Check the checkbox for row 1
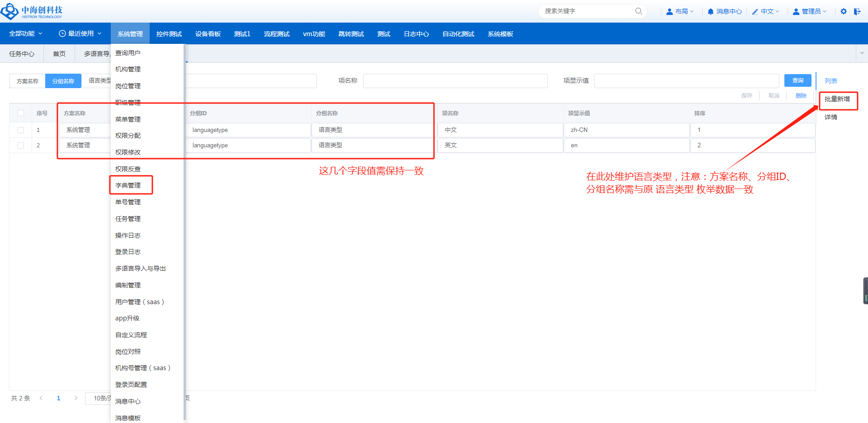 (x=21, y=130)
